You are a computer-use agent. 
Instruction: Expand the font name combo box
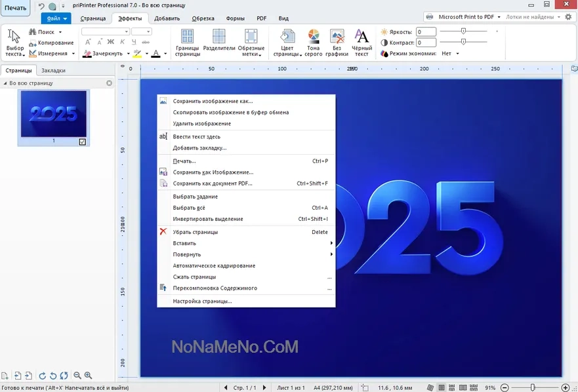pyautogui.click(x=126, y=31)
